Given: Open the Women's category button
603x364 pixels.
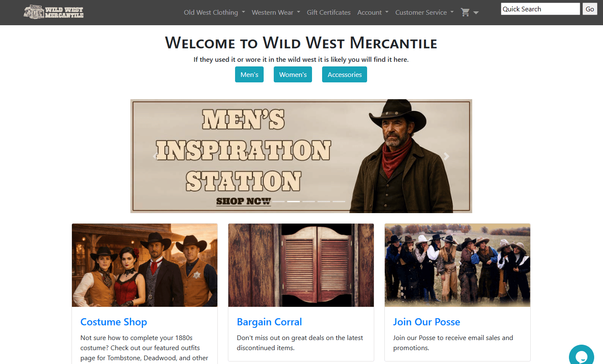Looking at the screenshot, I should click(x=293, y=74).
